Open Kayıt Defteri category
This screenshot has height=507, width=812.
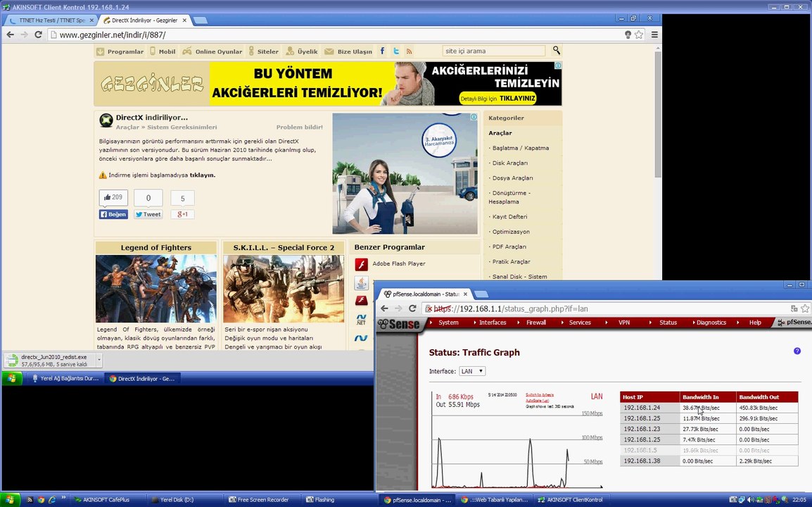[509, 217]
